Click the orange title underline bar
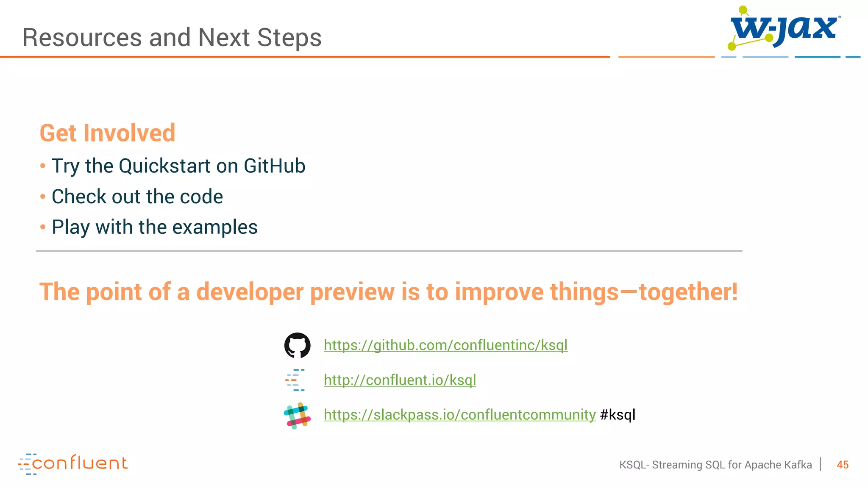The image size is (868, 488). (x=305, y=57)
